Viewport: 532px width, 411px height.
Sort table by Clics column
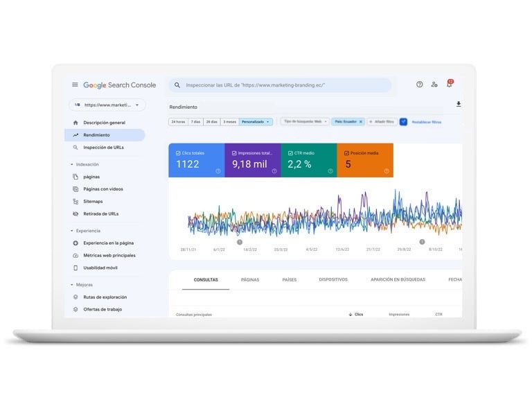tap(356, 314)
